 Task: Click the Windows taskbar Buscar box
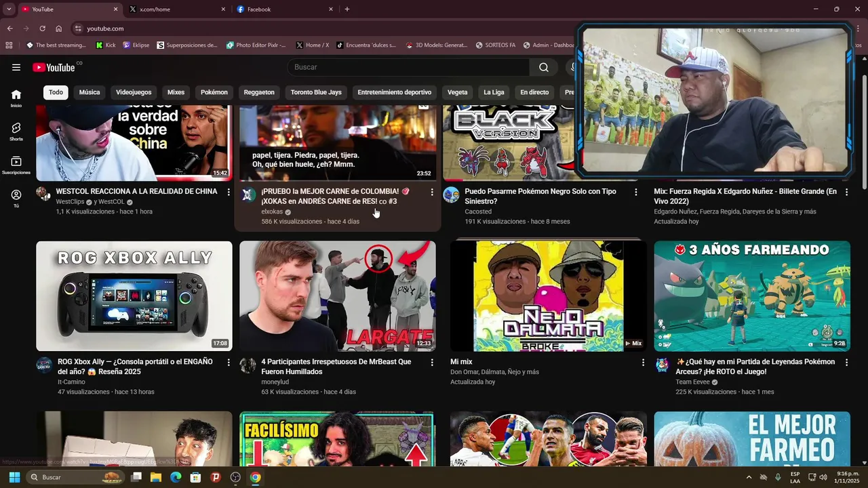pyautogui.click(x=75, y=477)
